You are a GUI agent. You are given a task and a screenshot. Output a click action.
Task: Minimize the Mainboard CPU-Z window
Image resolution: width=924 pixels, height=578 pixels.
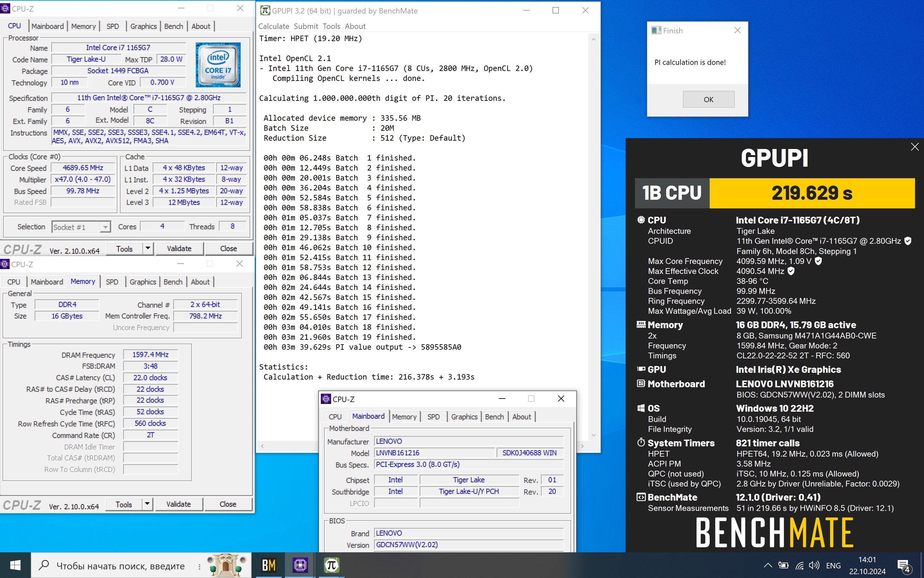pyautogui.click(x=502, y=399)
